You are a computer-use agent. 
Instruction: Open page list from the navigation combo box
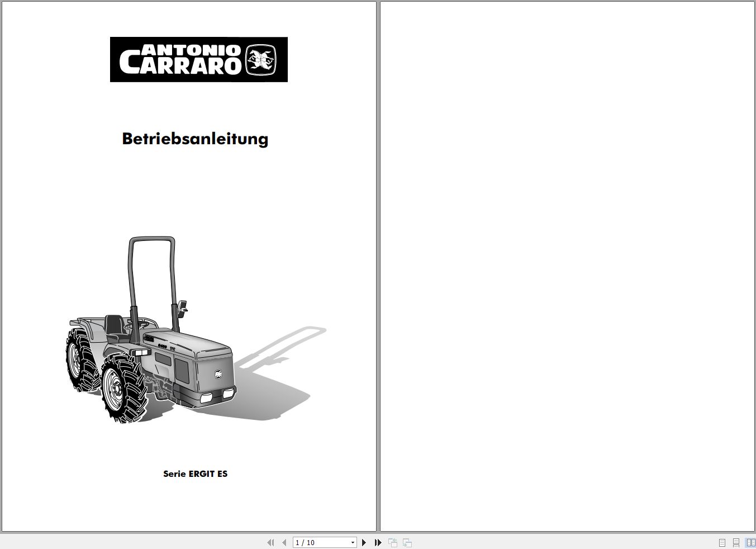(352, 542)
